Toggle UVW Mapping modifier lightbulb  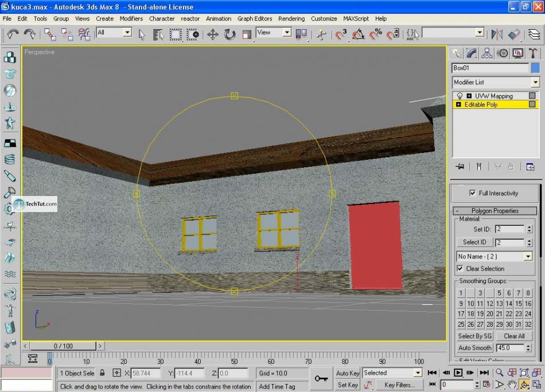[460, 96]
